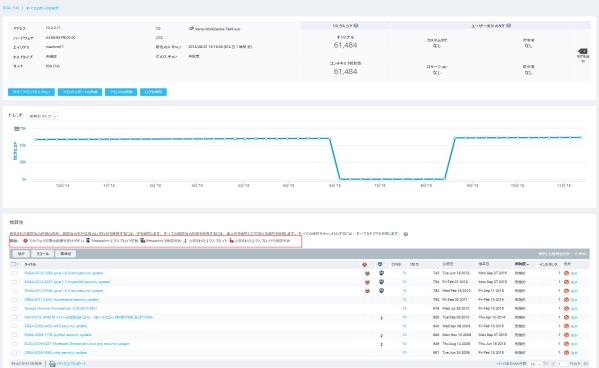Image resolution: width=599 pixels, height=368 pixels.
Task: Sort by the Metasploit icon column header
Action: coord(380,264)
